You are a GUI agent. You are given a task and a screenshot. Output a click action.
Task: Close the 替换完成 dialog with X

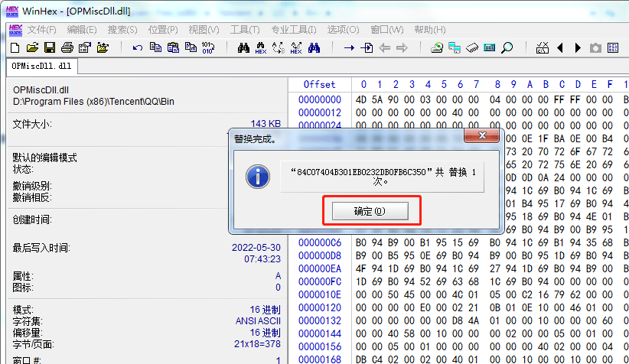(482, 135)
